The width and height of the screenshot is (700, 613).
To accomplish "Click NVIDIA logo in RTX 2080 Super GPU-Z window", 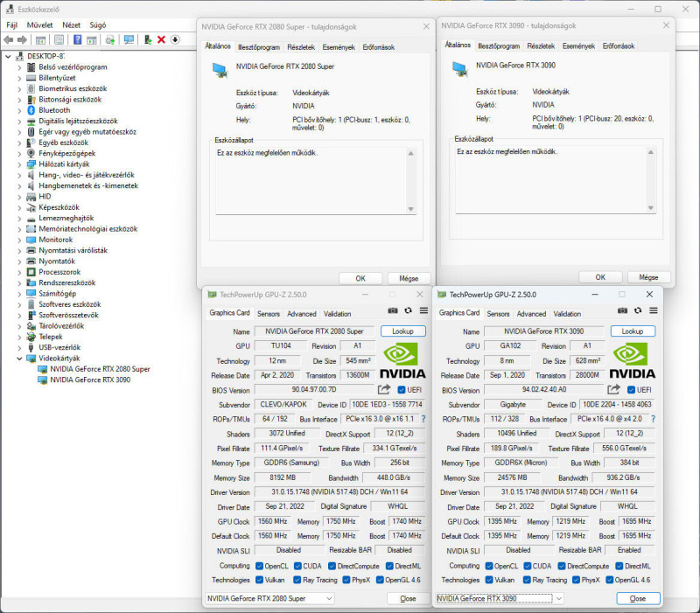I will 402,360.
